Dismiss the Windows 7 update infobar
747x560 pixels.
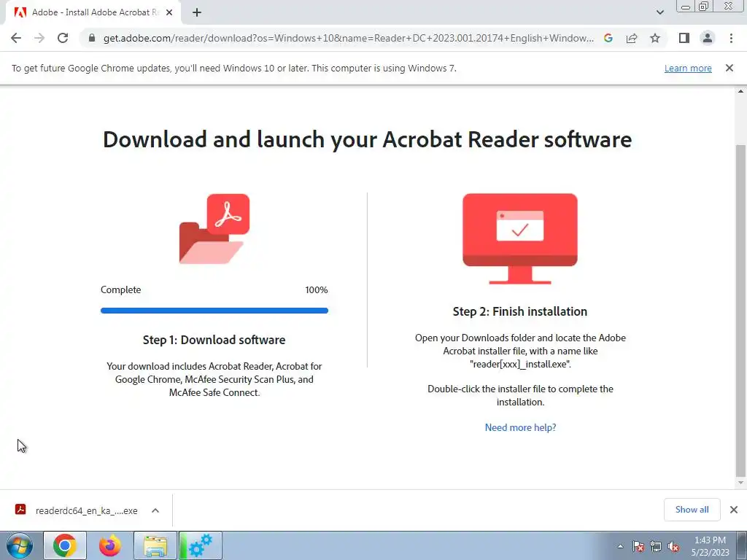729,68
